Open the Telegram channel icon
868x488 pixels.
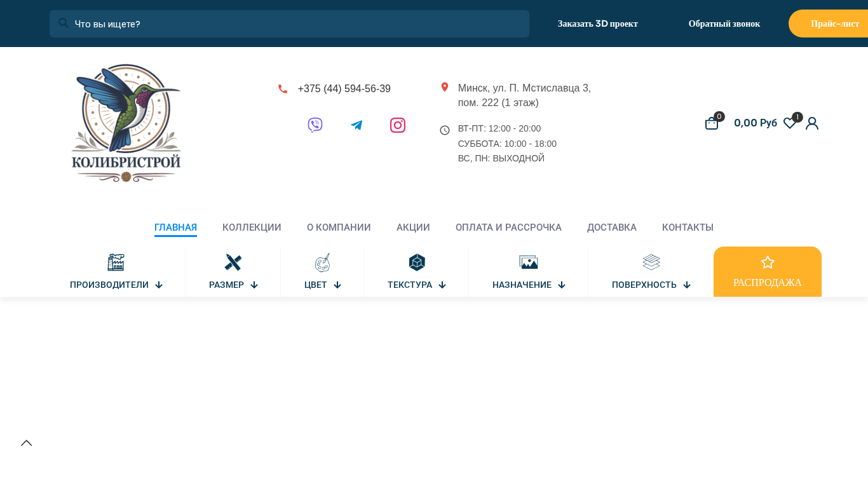356,125
